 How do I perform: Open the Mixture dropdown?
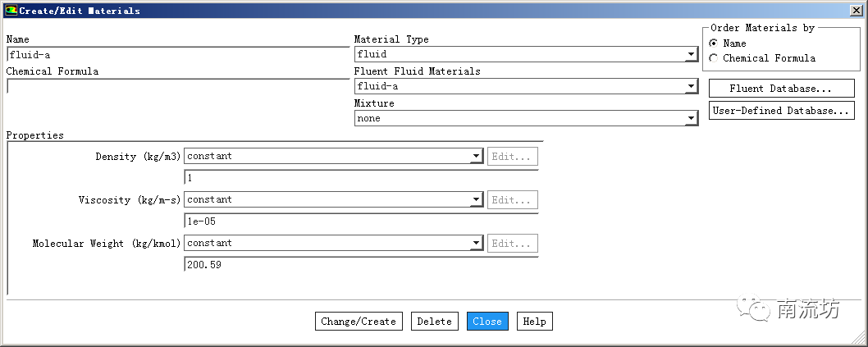(692, 119)
